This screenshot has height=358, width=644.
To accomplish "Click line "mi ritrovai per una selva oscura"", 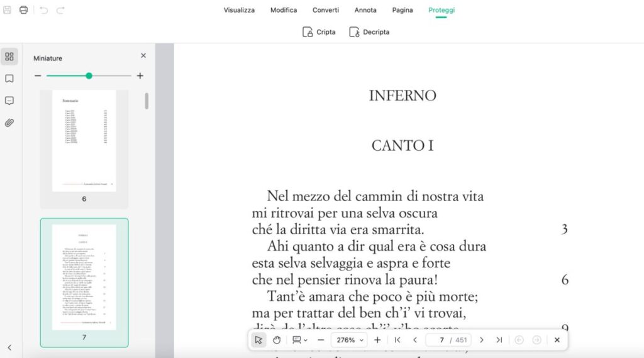I will [x=345, y=213].
